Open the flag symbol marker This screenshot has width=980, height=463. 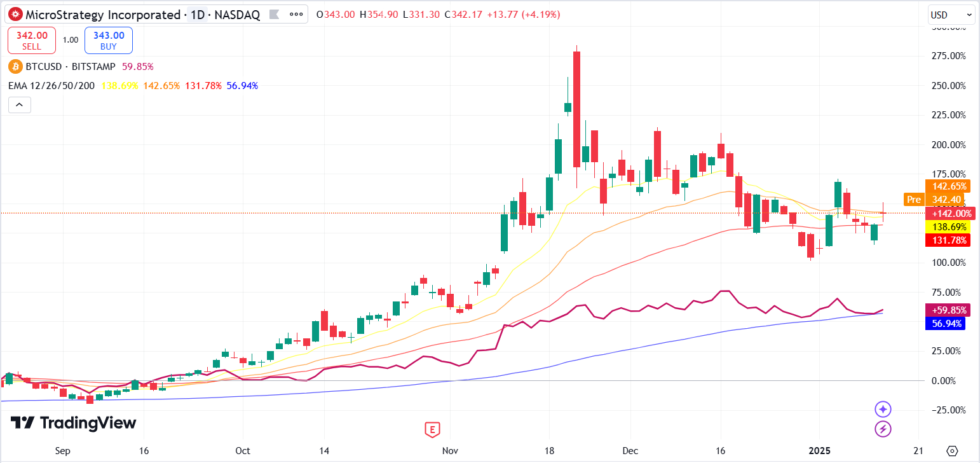click(x=273, y=14)
